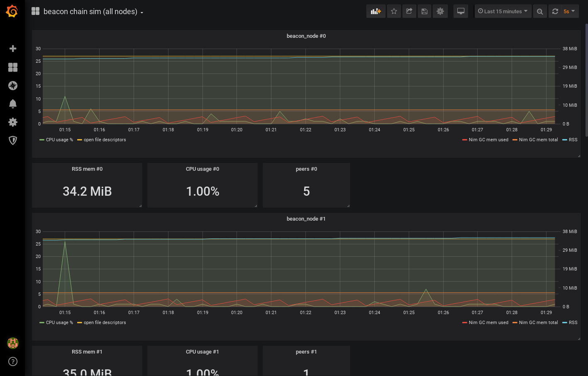Click dashboard grid icon next to title
The height and width of the screenshot is (376, 588).
coord(36,11)
